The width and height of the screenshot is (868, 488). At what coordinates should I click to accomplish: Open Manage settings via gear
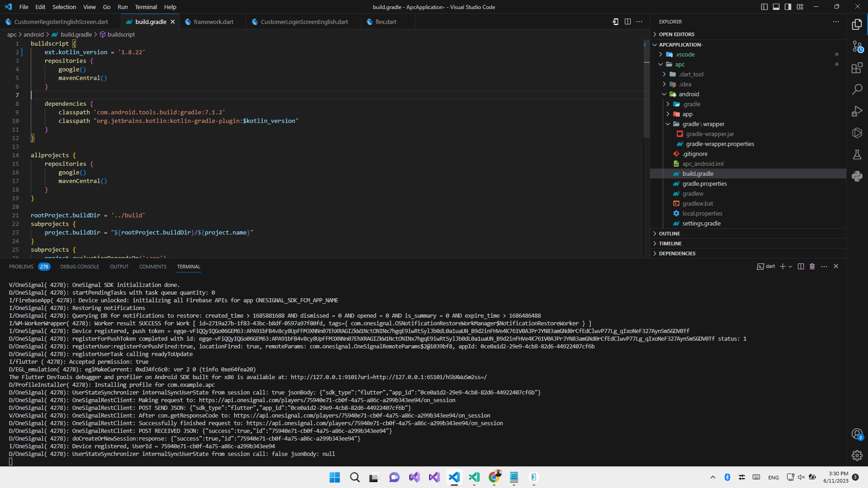click(x=857, y=455)
